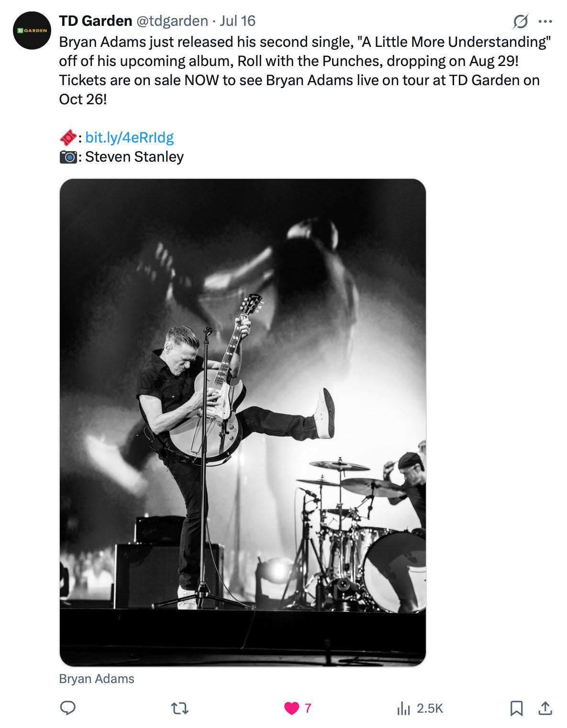Enlarge the black-and-white concert photo
This screenshot has width=567, height=728.
click(243, 422)
